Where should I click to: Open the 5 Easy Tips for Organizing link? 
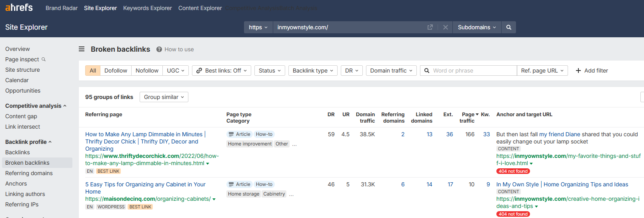click(x=146, y=188)
